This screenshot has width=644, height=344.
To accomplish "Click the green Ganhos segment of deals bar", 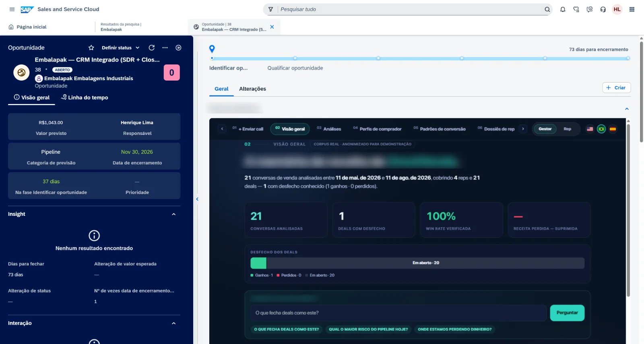I will [x=258, y=263].
